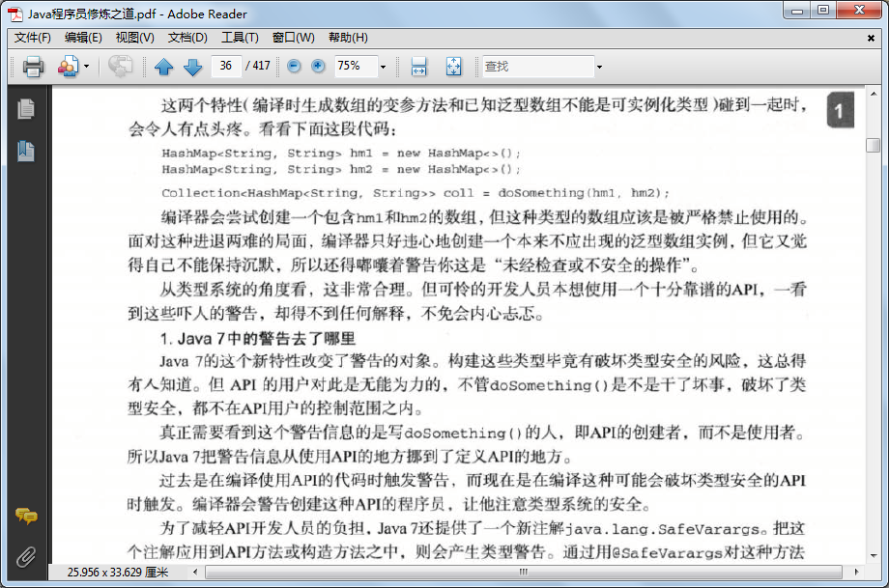889x588 pixels.
Task: Zoom in with the plus button
Action: click(x=318, y=66)
